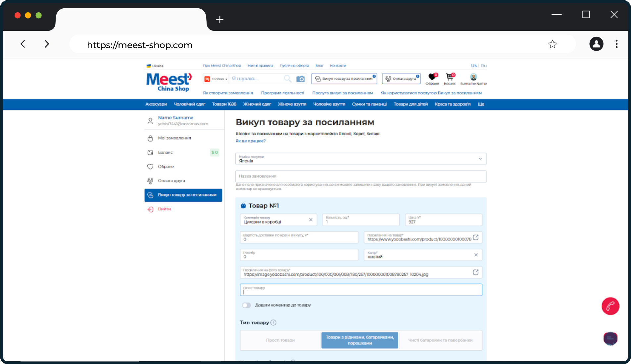
Task: Open the Товари 1688 category
Action: click(x=224, y=104)
